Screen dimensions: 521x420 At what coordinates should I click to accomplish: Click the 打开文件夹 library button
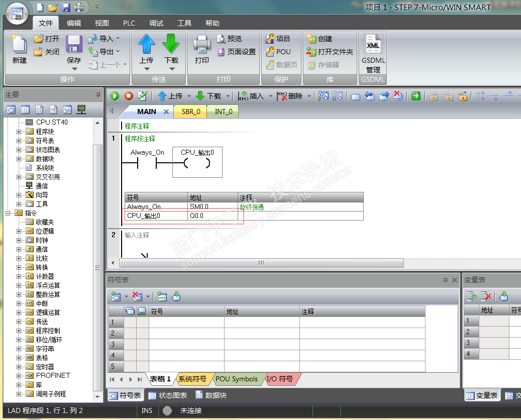[330, 52]
